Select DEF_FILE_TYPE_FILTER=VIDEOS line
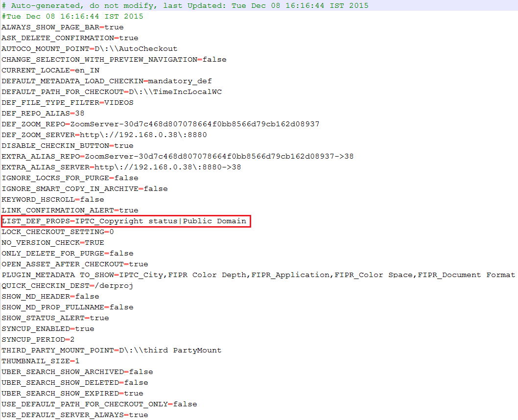This screenshot has width=518, height=420. click(x=68, y=102)
